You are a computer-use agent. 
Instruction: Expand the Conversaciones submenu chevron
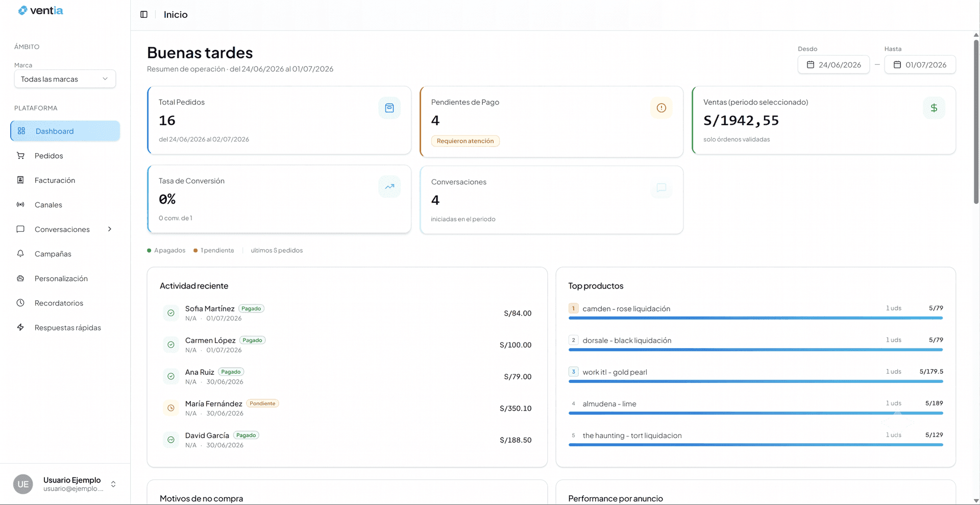tap(110, 229)
